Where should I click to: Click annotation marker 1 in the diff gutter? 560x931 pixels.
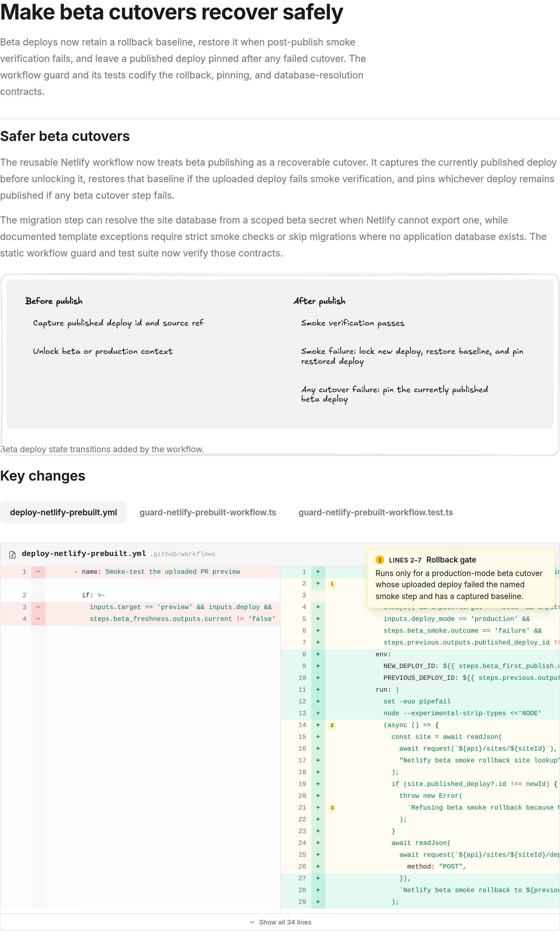332,584
